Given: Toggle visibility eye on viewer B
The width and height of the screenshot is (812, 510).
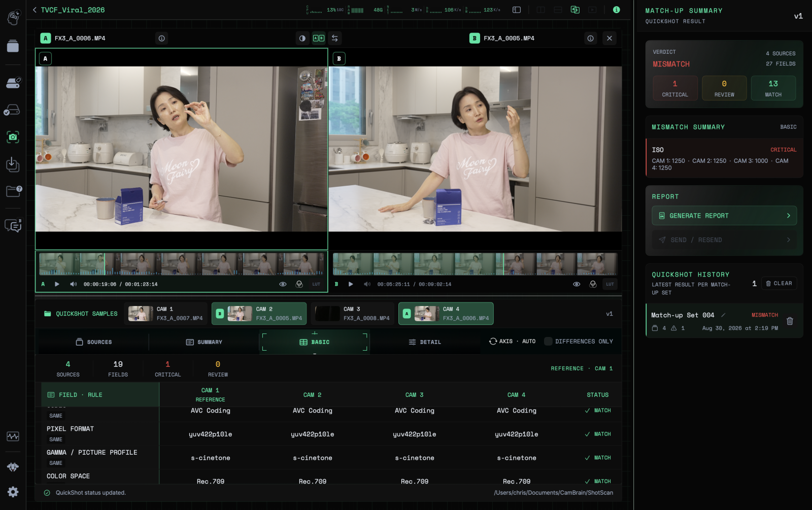Looking at the screenshot, I should 577,284.
